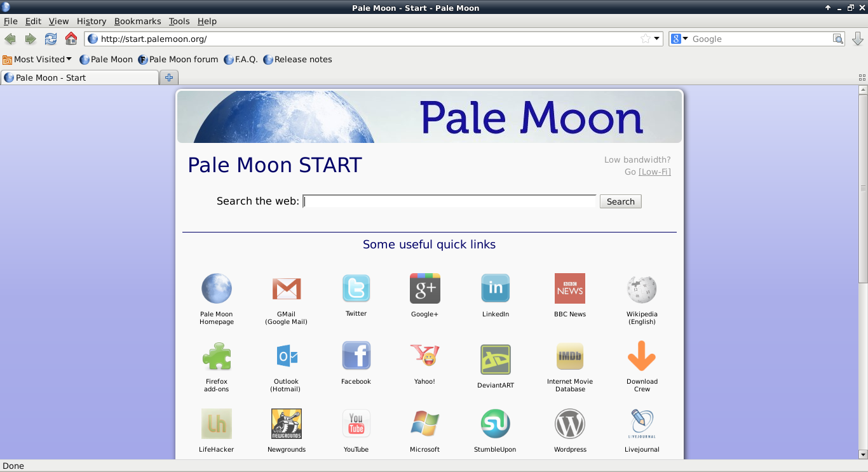Click the Pale Moon banner image
868x472 pixels.
click(430, 117)
